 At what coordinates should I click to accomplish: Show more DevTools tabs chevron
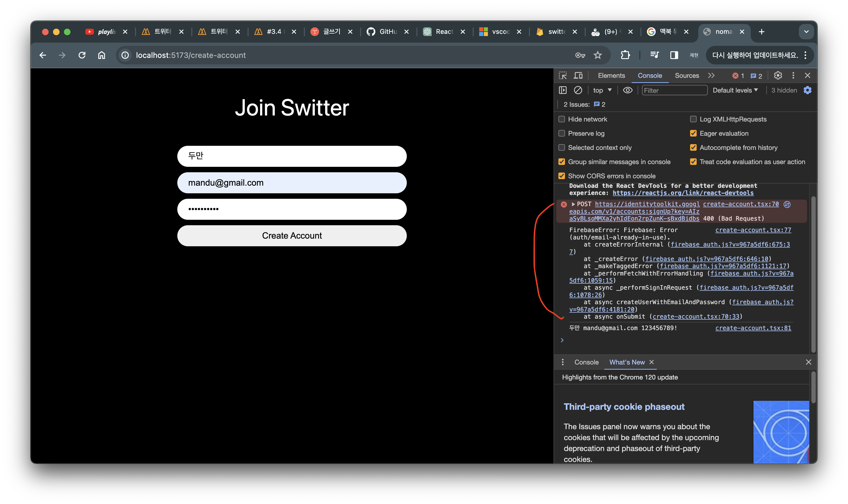[711, 75]
